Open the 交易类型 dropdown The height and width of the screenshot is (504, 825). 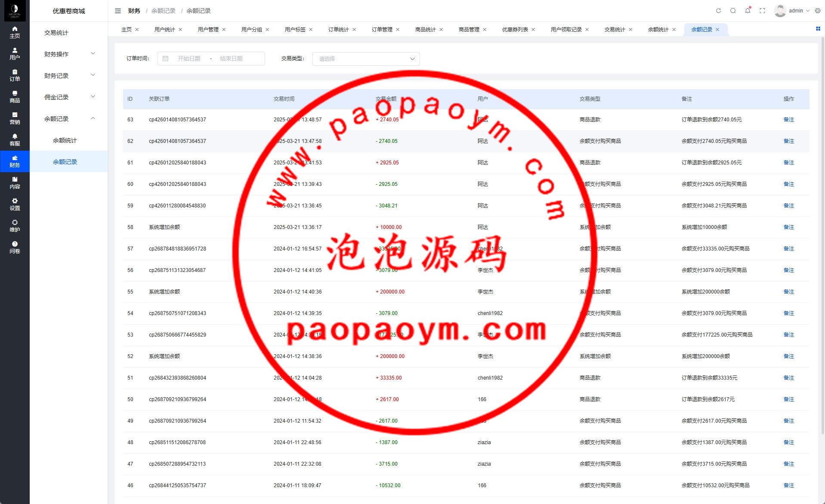366,59
